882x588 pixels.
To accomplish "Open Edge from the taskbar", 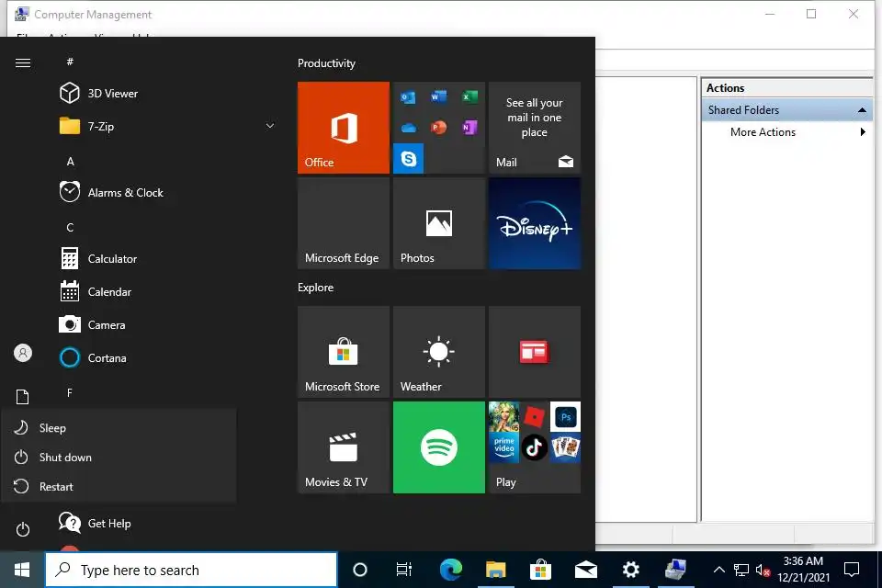I will (x=450, y=570).
